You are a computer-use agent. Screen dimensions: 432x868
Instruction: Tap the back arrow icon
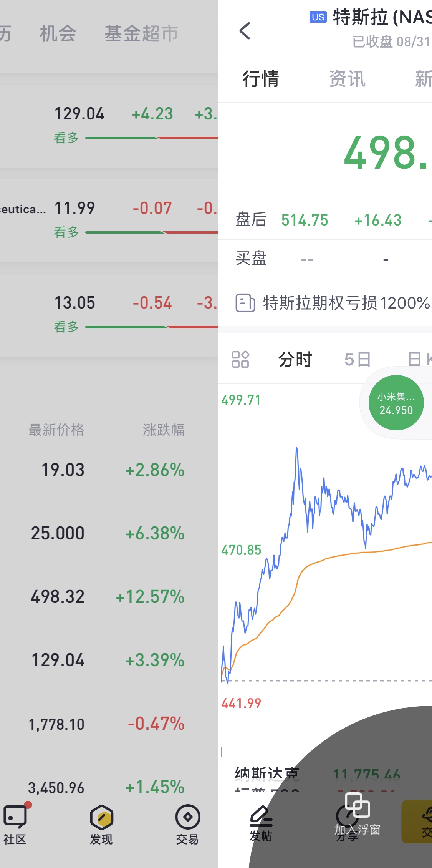coord(245,31)
